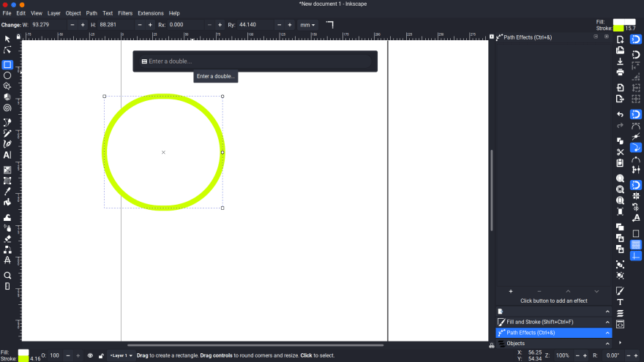Select the Pencil freehand tool
The height and width of the screenshot is (362, 644).
[7, 133]
